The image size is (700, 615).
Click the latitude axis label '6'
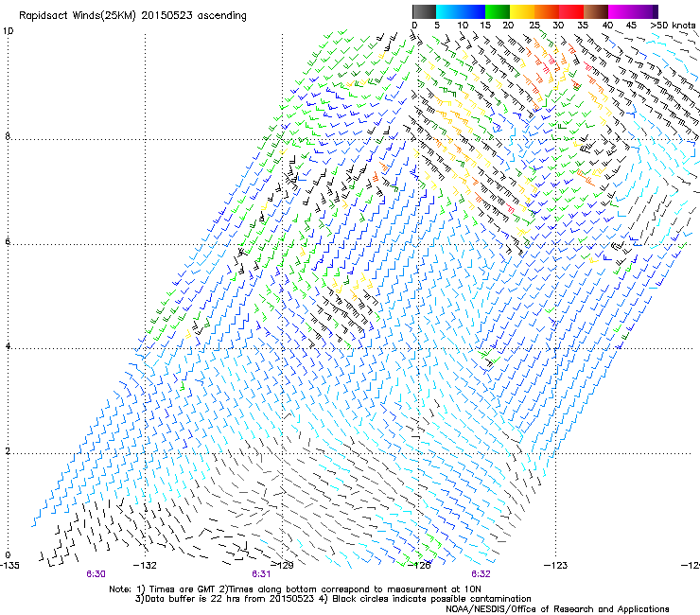pos(8,241)
